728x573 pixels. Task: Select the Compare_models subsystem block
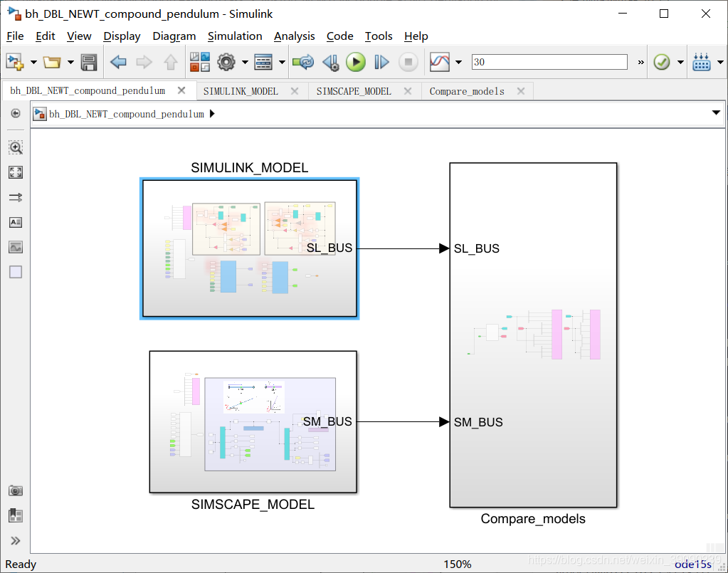[533, 335]
